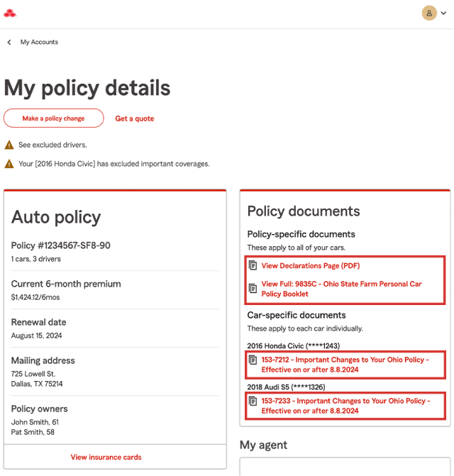Click the document icon for 153-7233
The width and height of the screenshot is (454, 476).
coord(253,402)
